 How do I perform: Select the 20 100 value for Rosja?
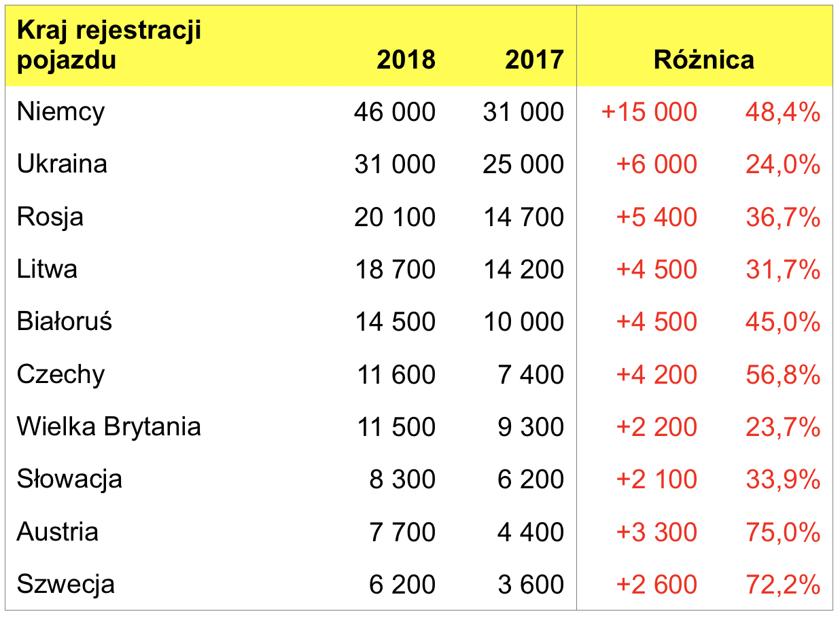point(395,217)
